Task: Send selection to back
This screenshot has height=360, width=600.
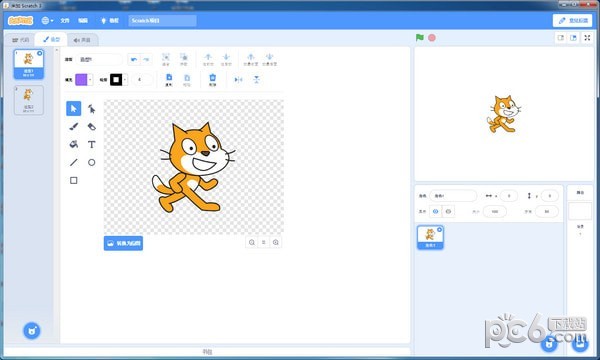Action: 269,59
